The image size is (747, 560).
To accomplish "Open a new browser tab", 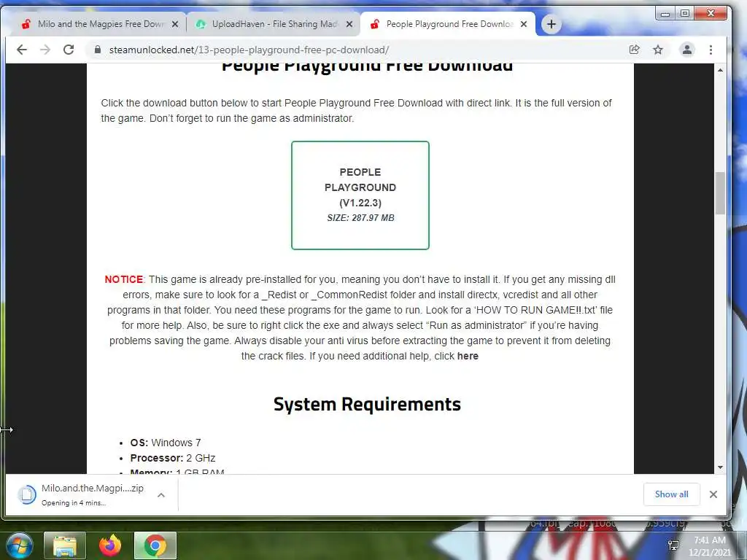I will 551,24.
